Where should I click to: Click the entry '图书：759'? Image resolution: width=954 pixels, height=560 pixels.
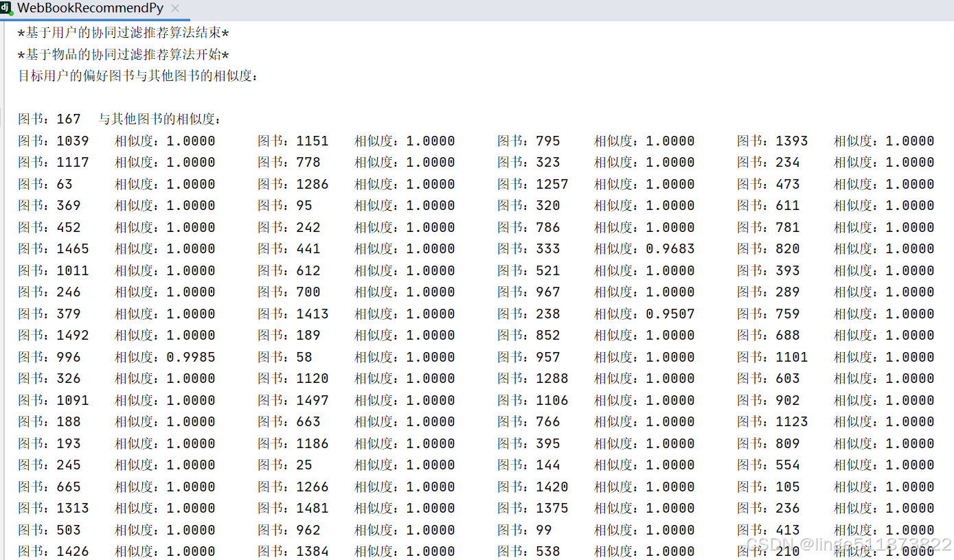pyautogui.click(x=769, y=314)
